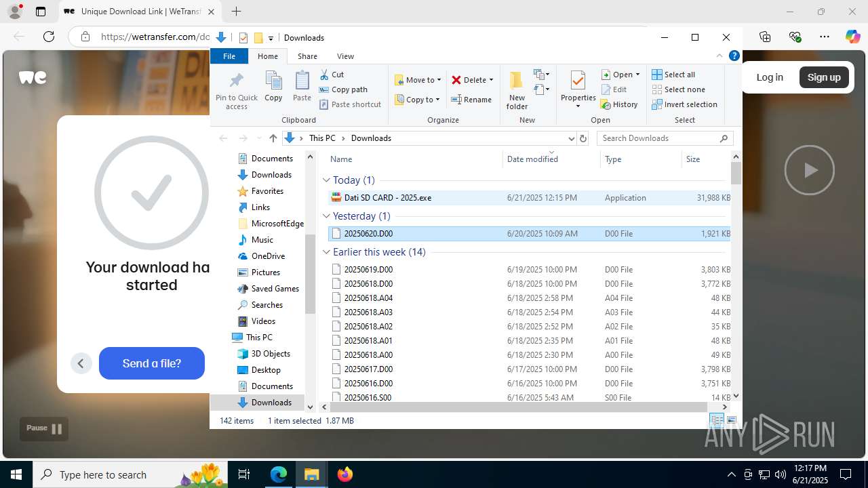Screen dimensions: 868x488
Task: Open File Explorer Help icon
Action: [734, 56]
